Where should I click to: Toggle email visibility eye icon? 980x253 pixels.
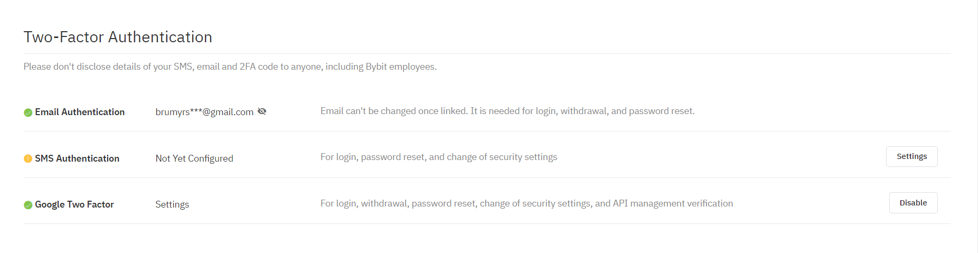point(262,111)
